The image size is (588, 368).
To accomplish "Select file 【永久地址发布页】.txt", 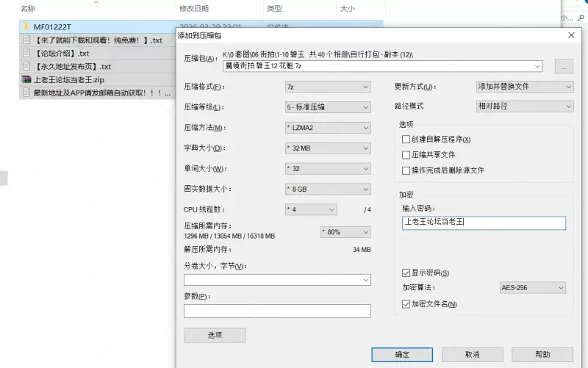I will tap(72, 66).
